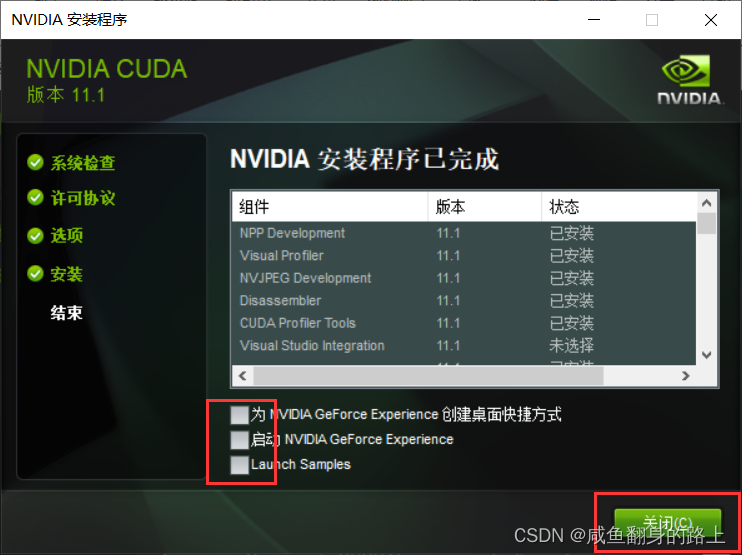Click the 选项 step checkmark icon
Screen dimensions: 742x555
click(x=35, y=235)
